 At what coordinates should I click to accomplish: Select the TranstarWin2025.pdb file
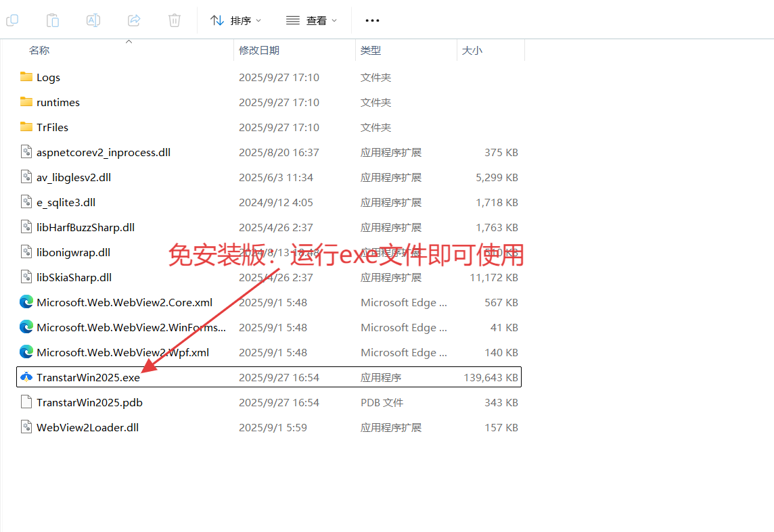(89, 402)
